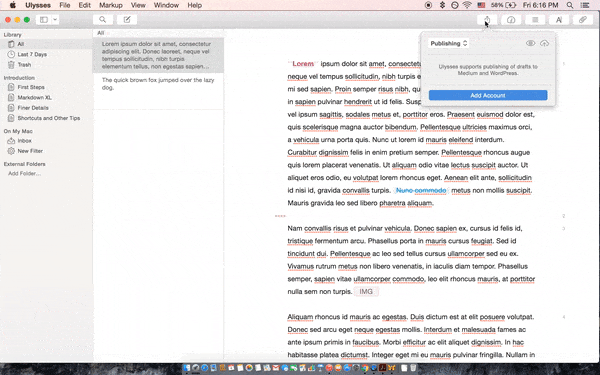The width and height of the screenshot is (600, 375).
Task: Click the All header in sheet list
Action: [x=101, y=33]
